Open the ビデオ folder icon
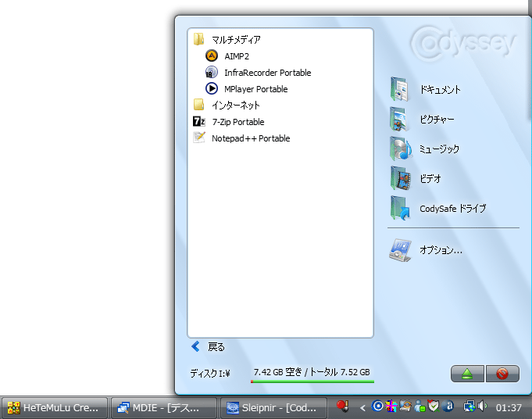This screenshot has width=532, height=419. 400,178
